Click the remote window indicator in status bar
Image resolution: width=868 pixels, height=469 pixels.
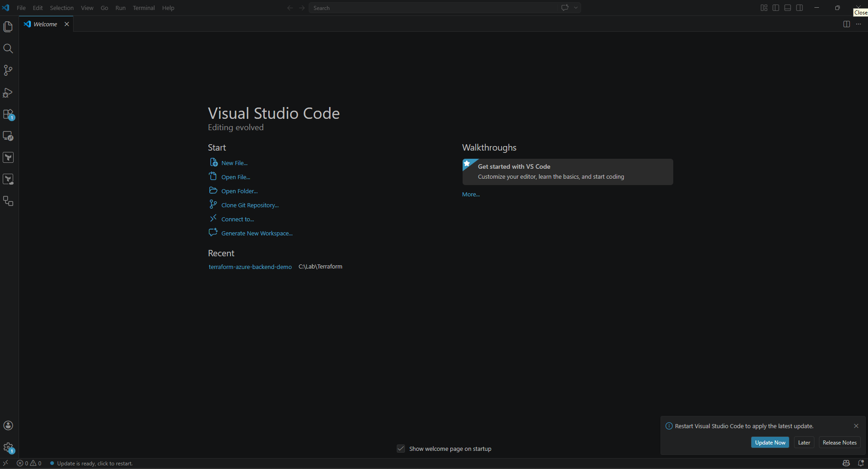tap(6, 463)
